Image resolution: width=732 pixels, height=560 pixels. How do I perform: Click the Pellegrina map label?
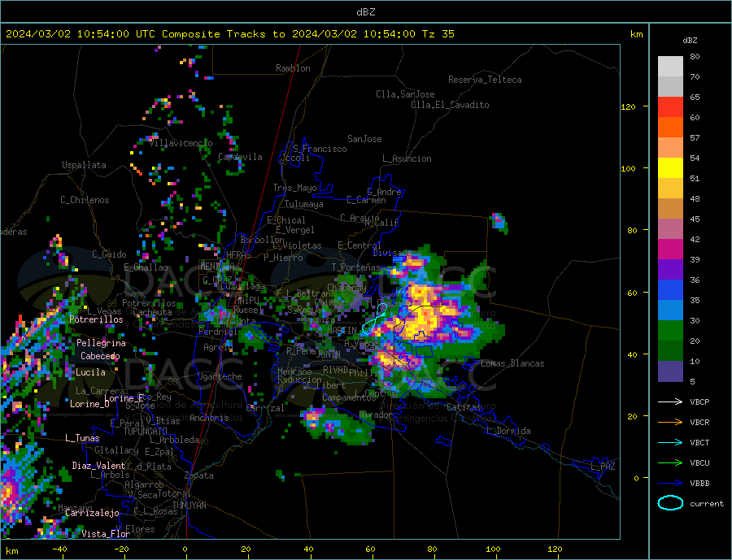coord(101,343)
